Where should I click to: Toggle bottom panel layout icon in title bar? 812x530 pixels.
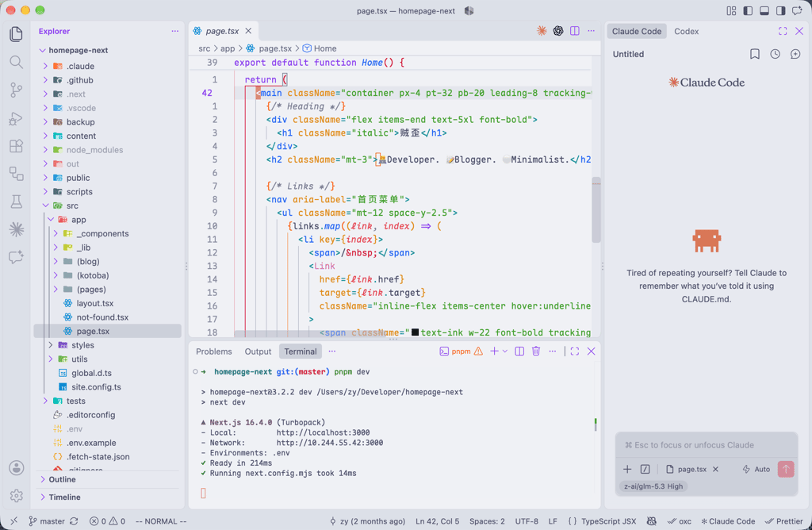pos(764,11)
